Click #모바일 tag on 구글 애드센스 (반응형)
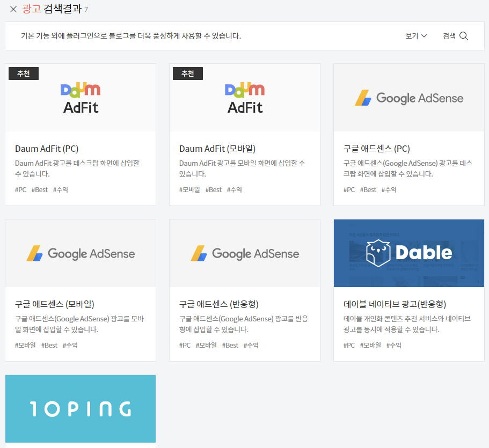Image resolution: width=489 pixels, height=448 pixels. [206, 345]
